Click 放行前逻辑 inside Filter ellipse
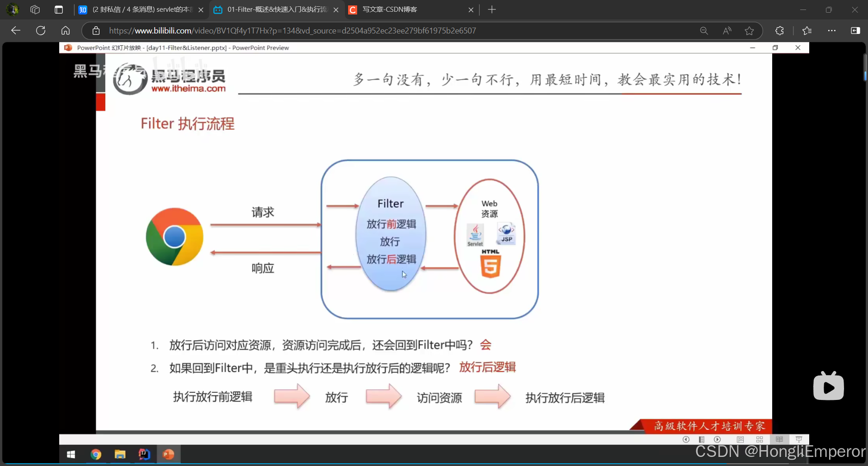The image size is (868, 466). 391,224
